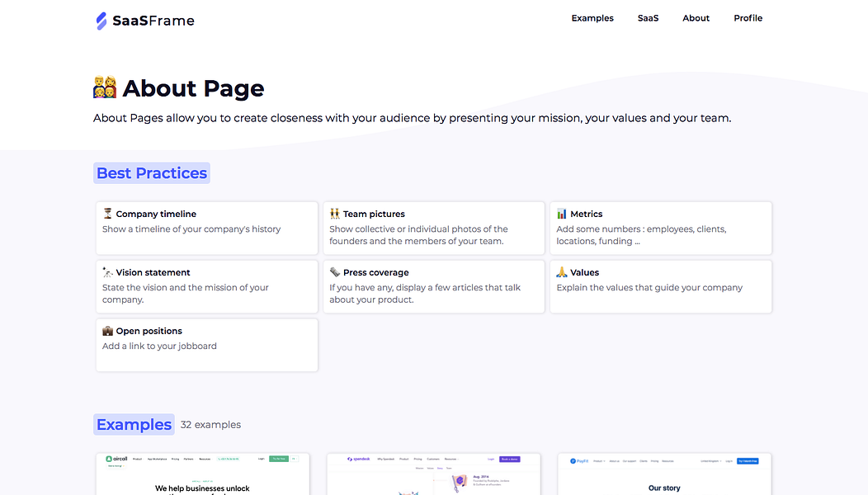Click the family emoji beside About Page title
868x495 pixels.
click(x=105, y=87)
